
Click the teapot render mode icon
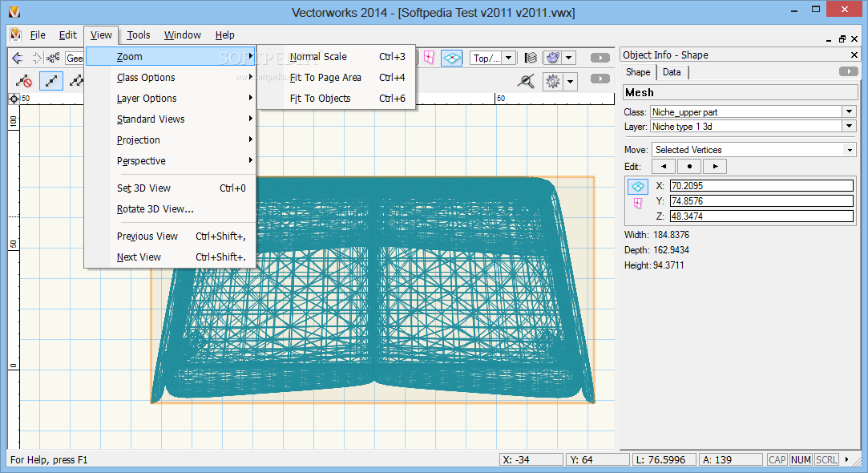pos(552,58)
